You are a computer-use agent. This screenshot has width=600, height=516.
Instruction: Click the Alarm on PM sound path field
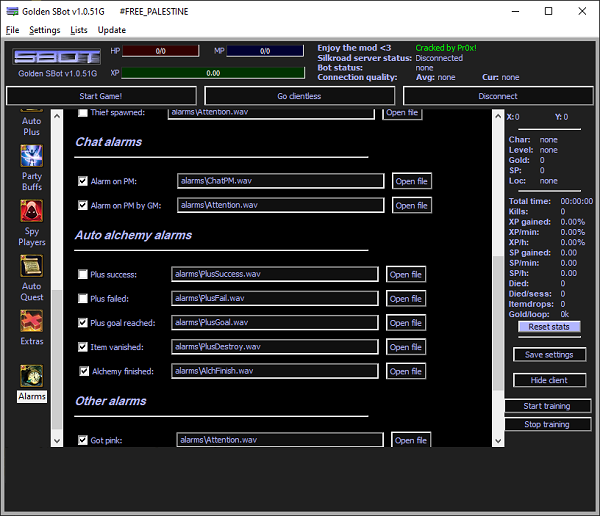coord(280,181)
